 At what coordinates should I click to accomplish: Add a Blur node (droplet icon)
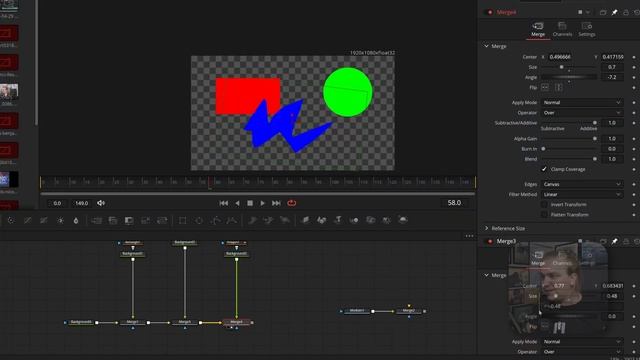click(x=76, y=220)
